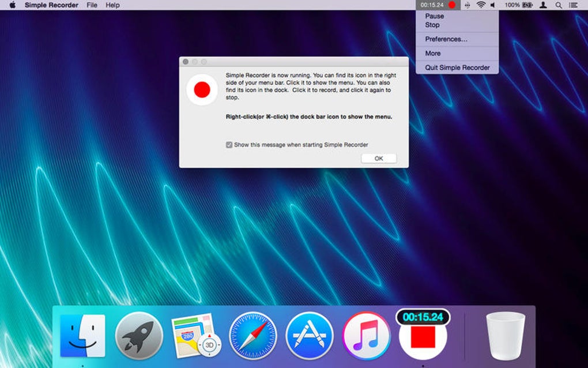Open Spotlight search in the menu bar

(x=558, y=5)
